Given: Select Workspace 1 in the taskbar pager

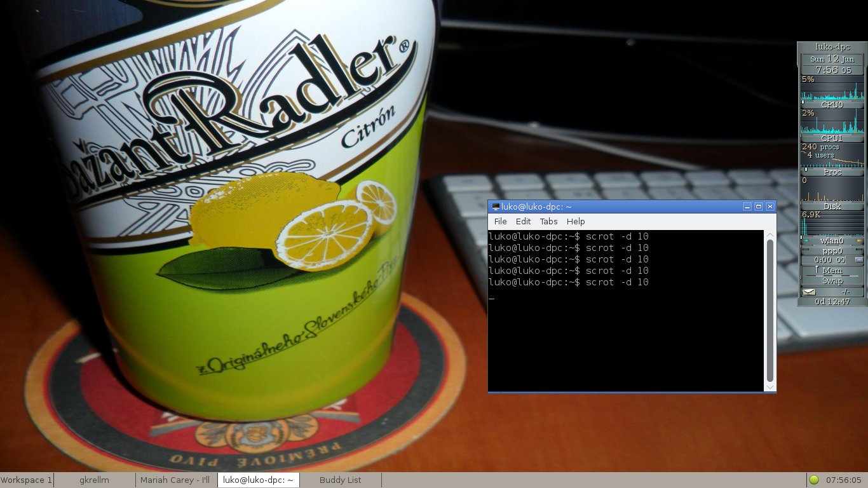Looking at the screenshot, I should pyautogui.click(x=27, y=480).
